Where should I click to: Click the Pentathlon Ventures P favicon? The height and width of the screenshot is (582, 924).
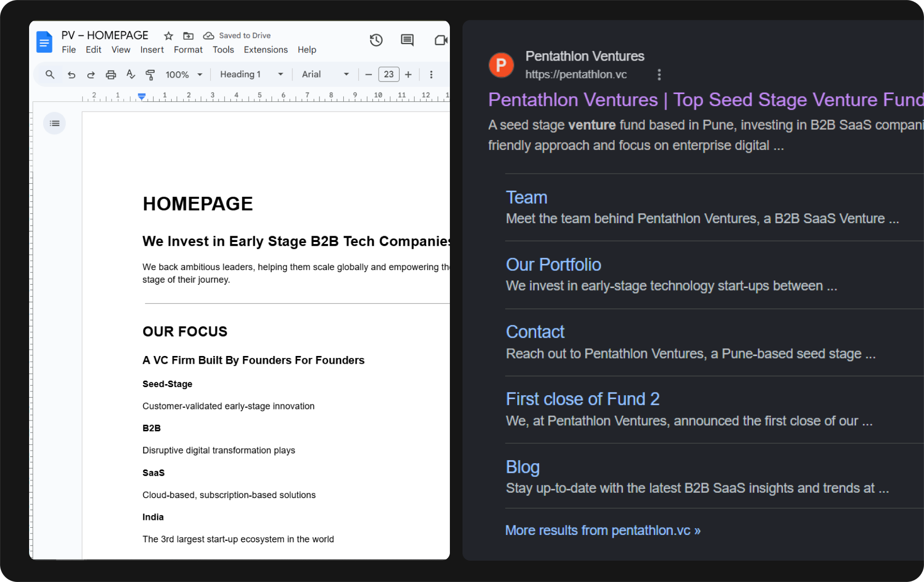tap(501, 65)
